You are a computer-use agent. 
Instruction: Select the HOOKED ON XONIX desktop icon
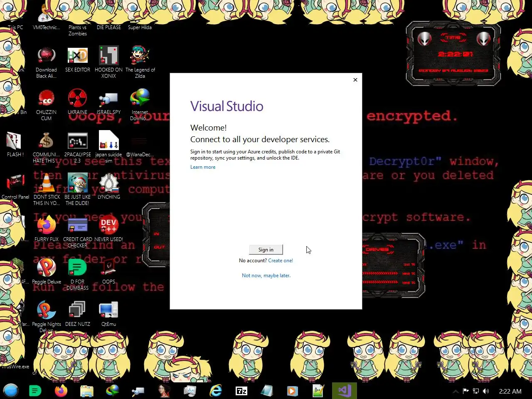point(108,62)
